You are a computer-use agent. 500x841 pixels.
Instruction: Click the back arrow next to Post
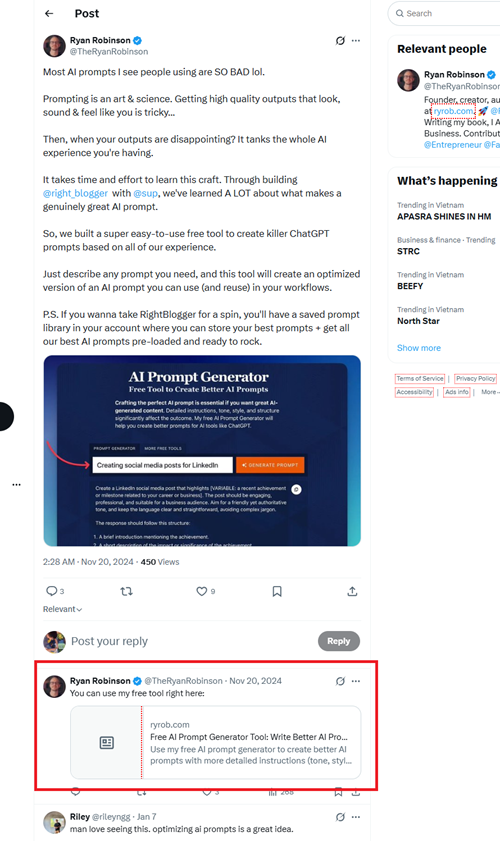point(49,13)
